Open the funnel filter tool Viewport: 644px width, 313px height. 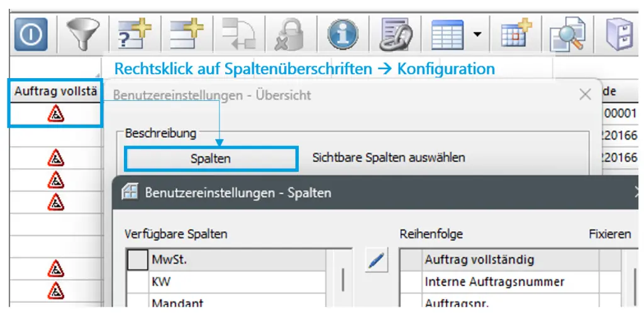[83, 35]
